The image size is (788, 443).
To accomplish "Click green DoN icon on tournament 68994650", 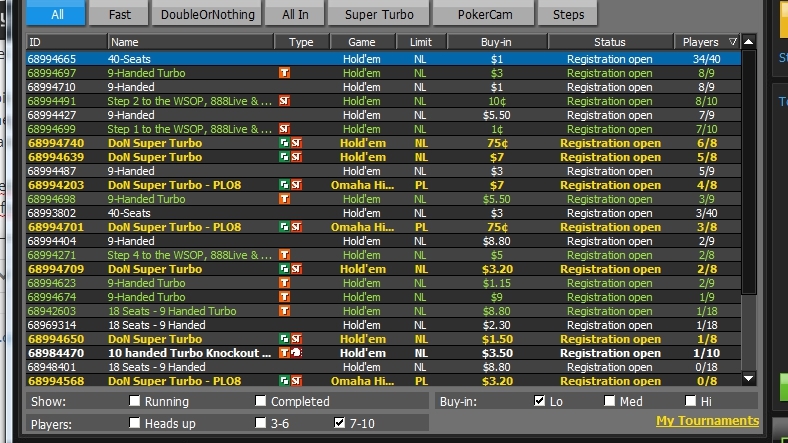I will pyautogui.click(x=284, y=339).
